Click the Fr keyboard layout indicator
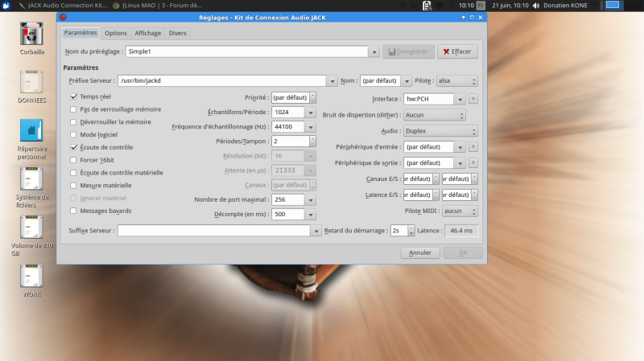This screenshot has height=361, width=644. coord(481,6)
